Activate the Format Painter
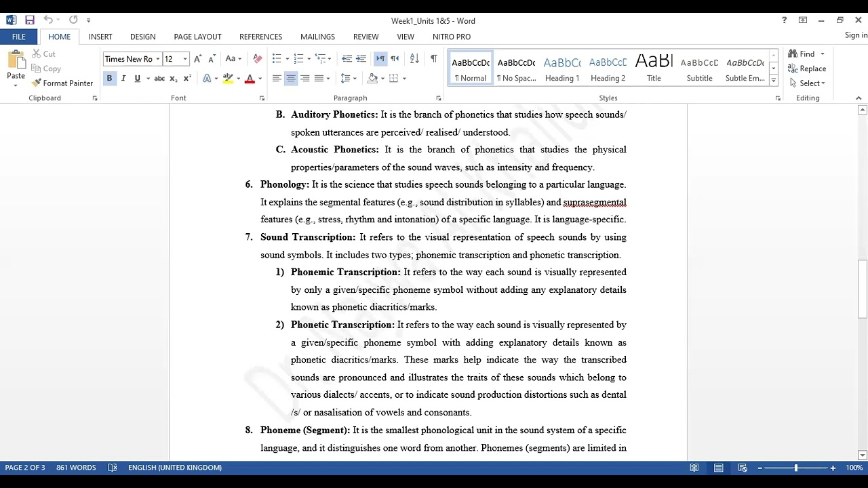This screenshot has height=488, width=868. [x=62, y=83]
